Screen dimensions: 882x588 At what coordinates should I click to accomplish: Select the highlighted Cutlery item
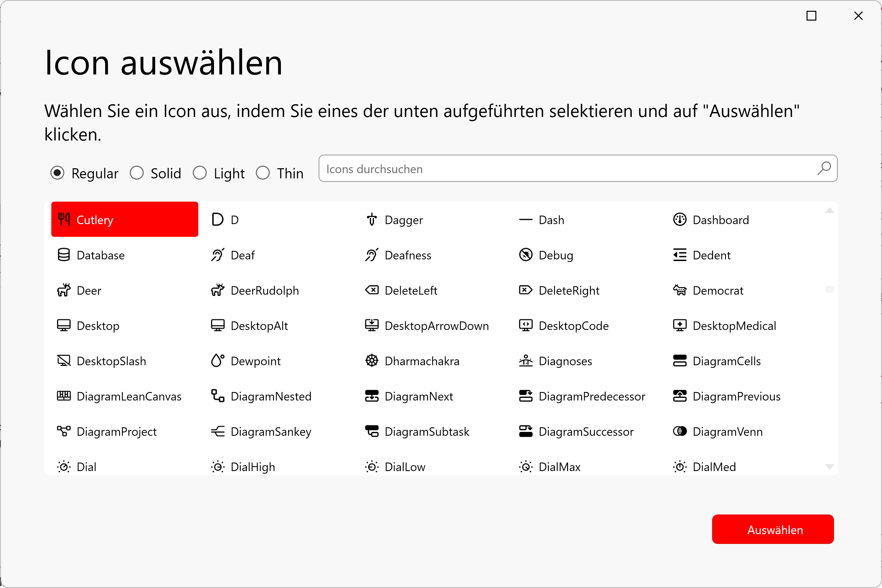pyautogui.click(x=124, y=220)
